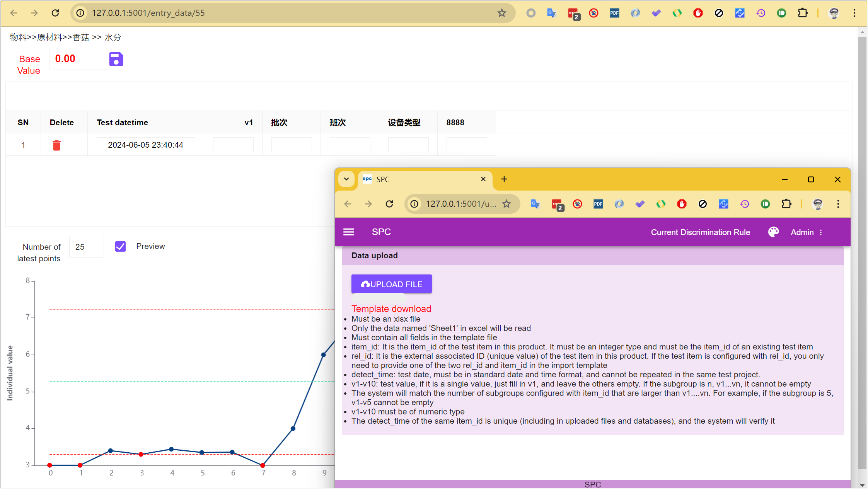868x489 pixels.
Task: Click Admin user label in SPC header
Action: point(802,232)
